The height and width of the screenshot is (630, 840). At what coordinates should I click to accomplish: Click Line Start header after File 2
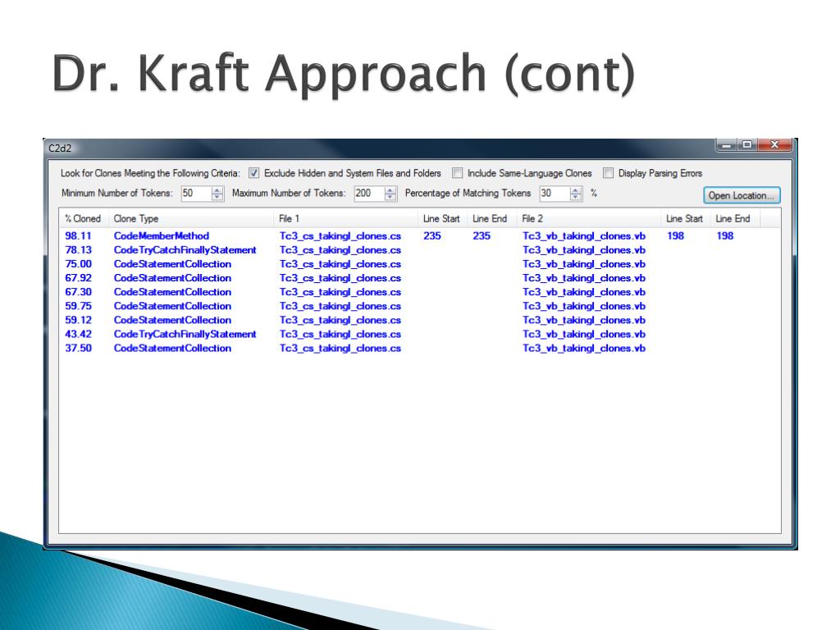tap(686, 218)
